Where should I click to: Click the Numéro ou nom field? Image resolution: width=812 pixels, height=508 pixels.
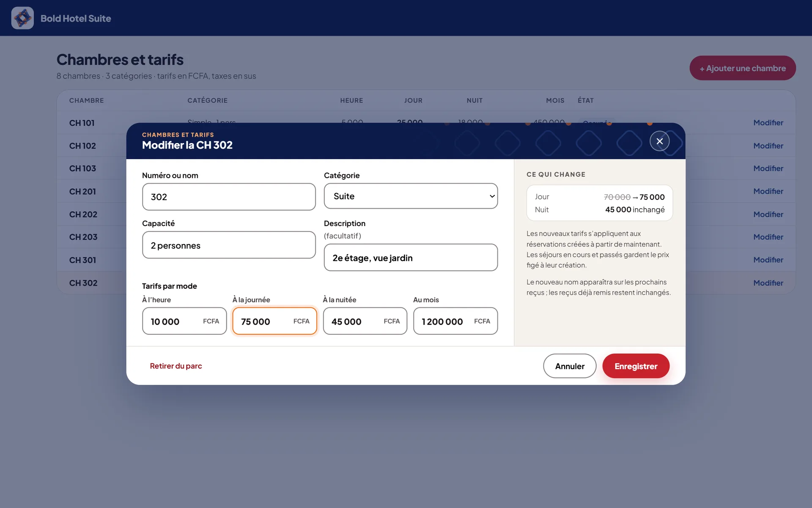coord(229,197)
